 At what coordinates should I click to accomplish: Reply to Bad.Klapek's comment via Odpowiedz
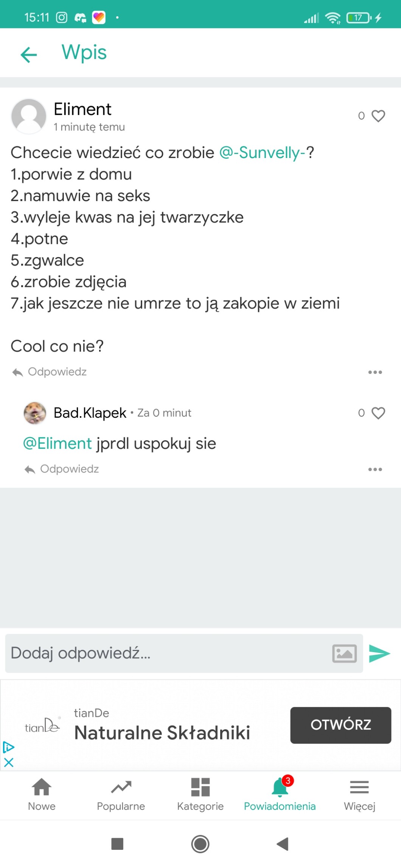(62, 469)
